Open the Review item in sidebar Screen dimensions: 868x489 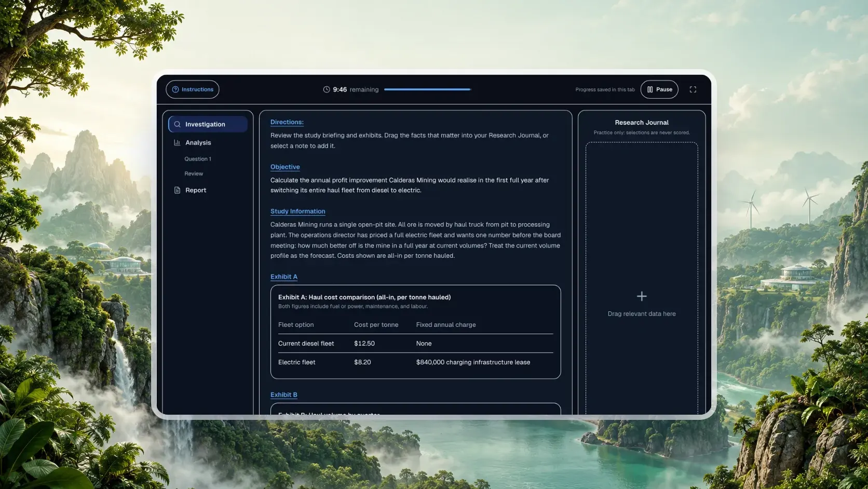coord(194,174)
